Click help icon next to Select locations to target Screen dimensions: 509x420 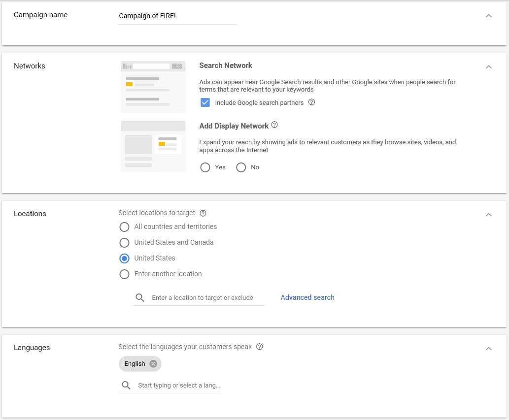(203, 213)
